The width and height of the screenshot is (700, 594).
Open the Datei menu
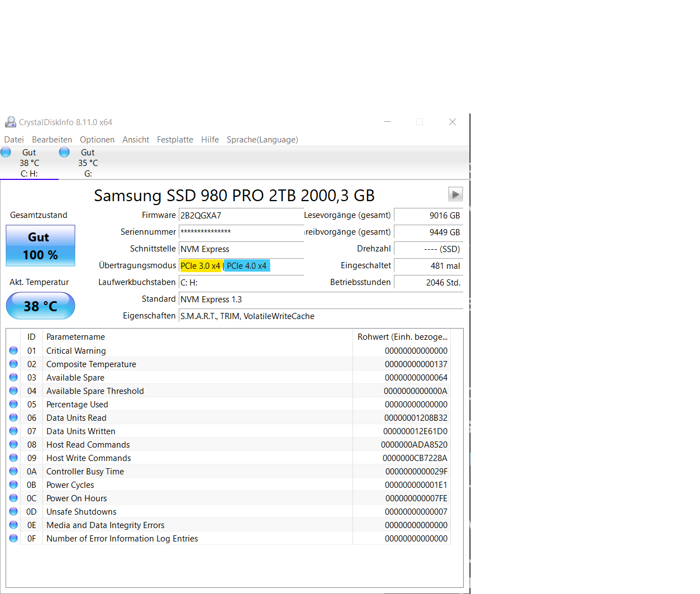[14, 140]
